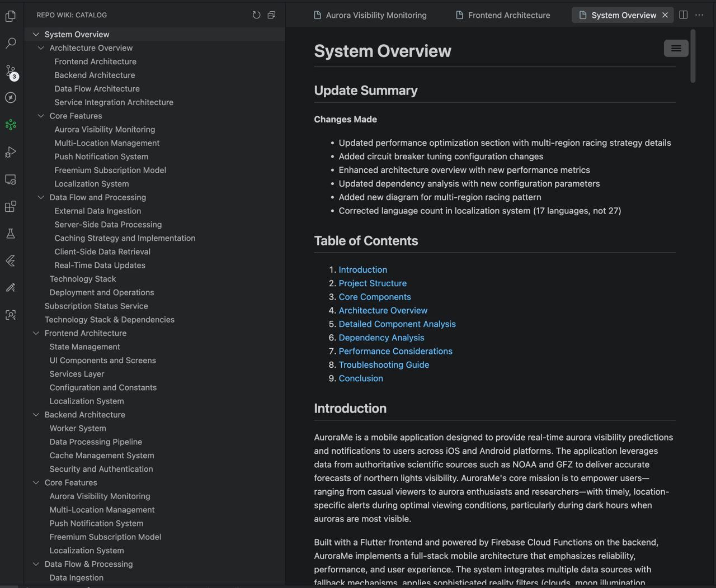Viewport: 716px width, 588px height.
Task: Open Caching Strategy and Implementation page
Action: tap(125, 238)
